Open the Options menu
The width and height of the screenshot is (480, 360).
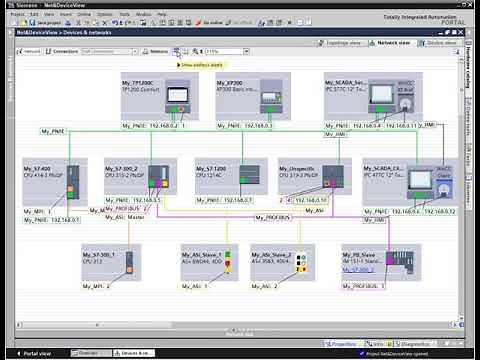(x=105, y=14)
